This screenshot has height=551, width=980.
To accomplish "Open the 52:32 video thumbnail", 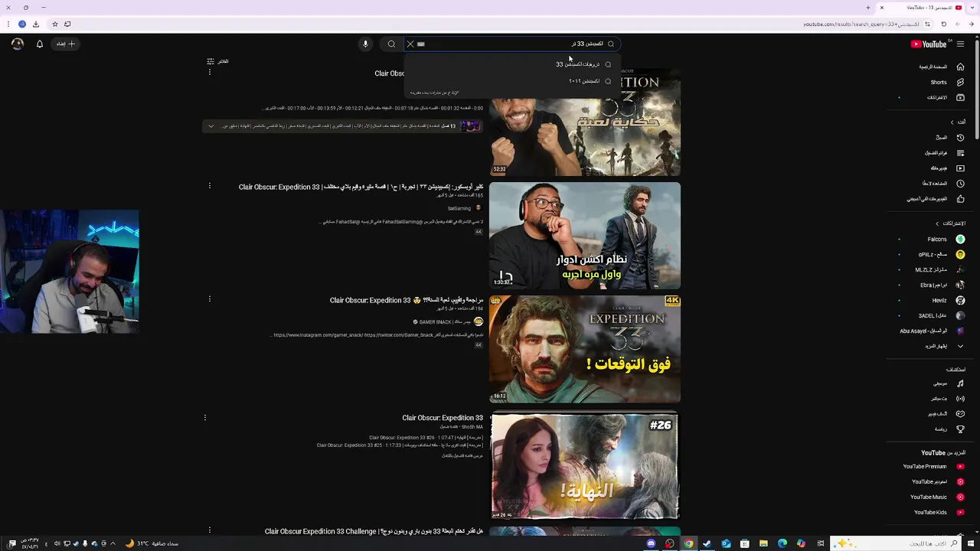I will [x=585, y=122].
